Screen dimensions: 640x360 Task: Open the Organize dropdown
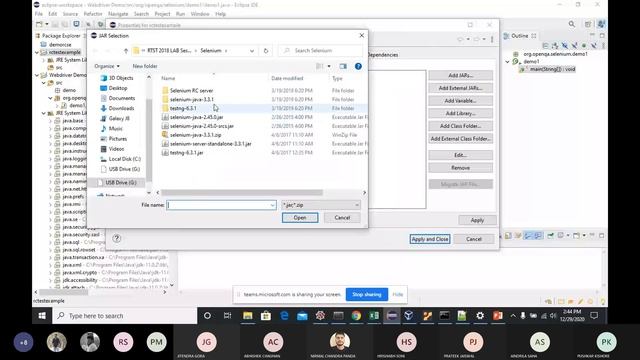107,66
